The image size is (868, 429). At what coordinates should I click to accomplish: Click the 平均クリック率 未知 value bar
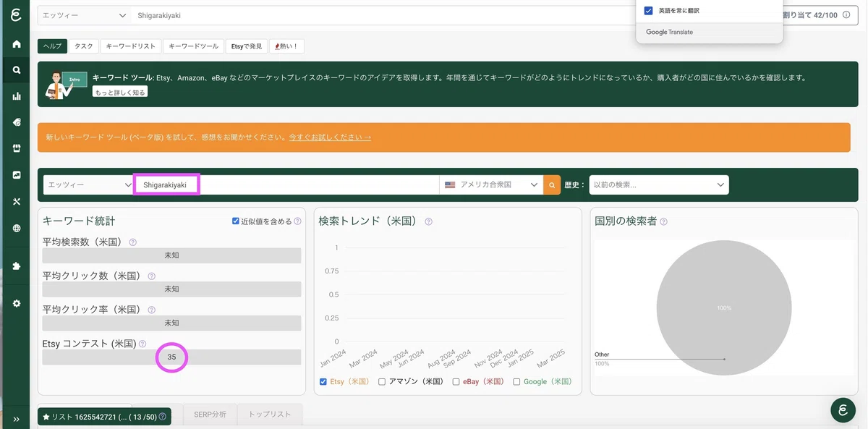click(x=171, y=323)
